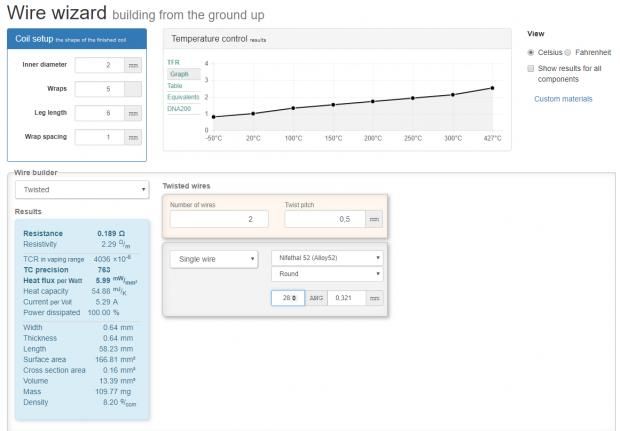Click the Heat flux per Watt row
The image size is (620, 431).
click(x=80, y=280)
